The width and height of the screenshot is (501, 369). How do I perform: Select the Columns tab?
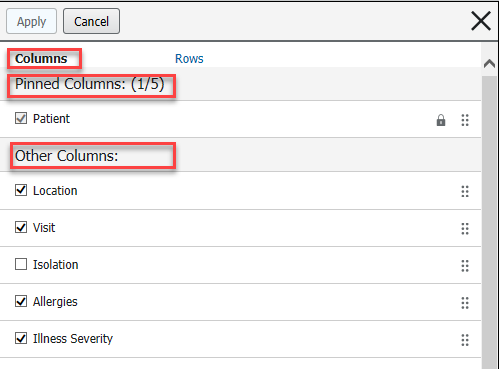click(x=41, y=59)
